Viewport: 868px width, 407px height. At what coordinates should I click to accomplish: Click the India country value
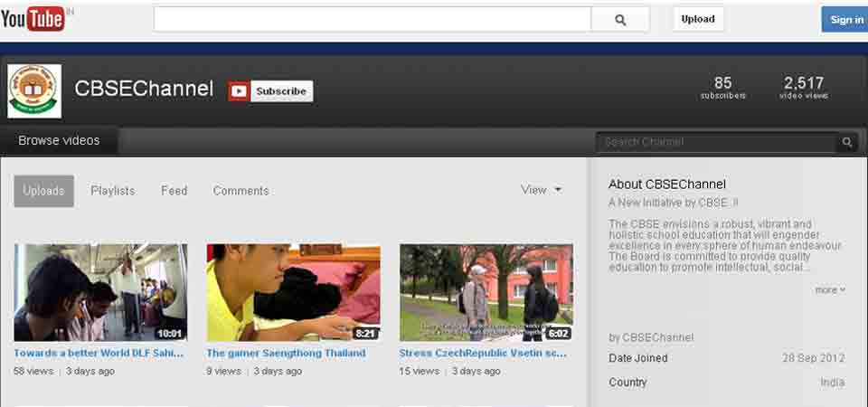coord(833,383)
